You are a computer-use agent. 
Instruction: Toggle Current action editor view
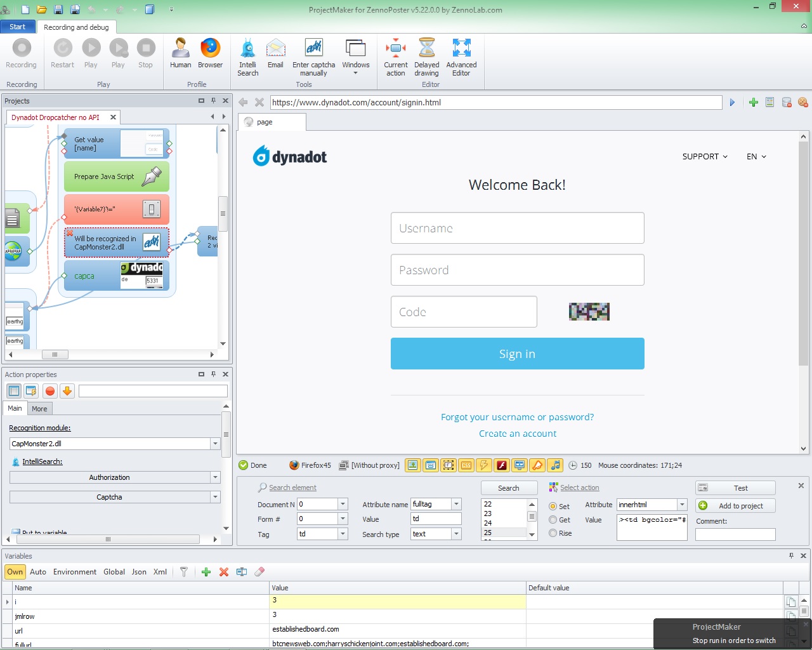tap(396, 57)
